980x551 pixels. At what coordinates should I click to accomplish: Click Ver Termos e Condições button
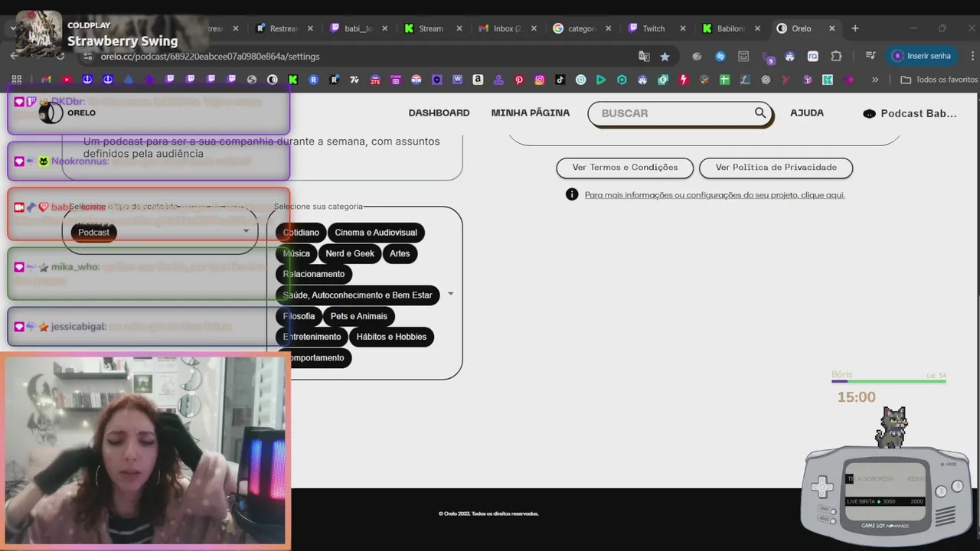pyautogui.click(x=625, y=168)
